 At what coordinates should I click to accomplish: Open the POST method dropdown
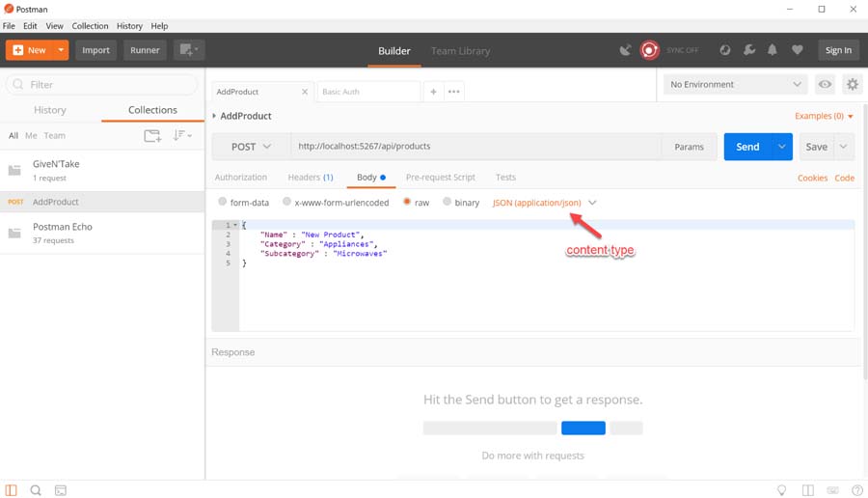pos(252,147)
